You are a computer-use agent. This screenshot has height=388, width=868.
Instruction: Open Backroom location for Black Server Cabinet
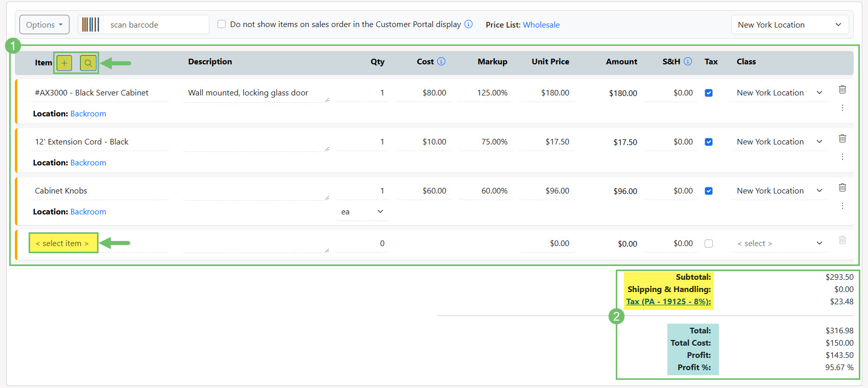88,113
